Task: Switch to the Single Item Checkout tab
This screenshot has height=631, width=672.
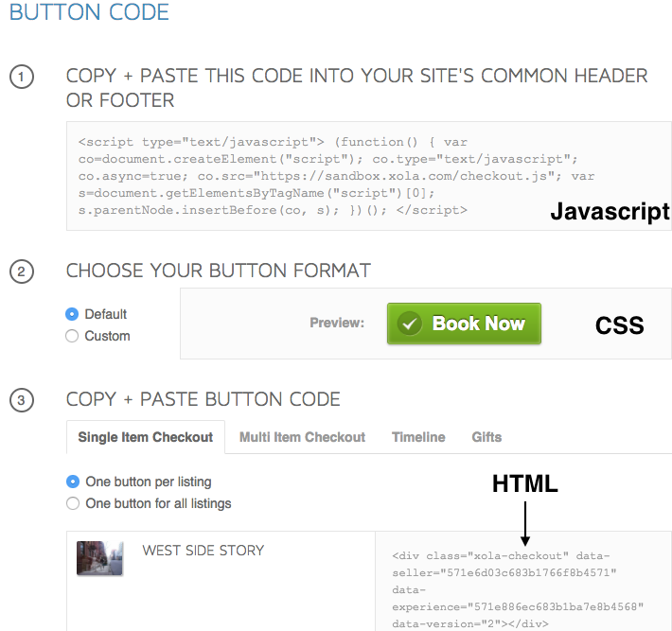Action: point(146,437)
